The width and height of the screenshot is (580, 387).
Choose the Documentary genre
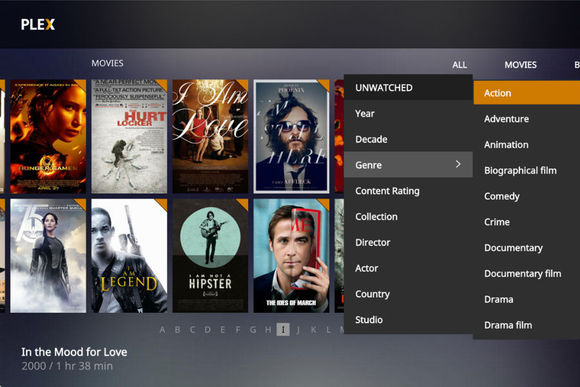513,248
